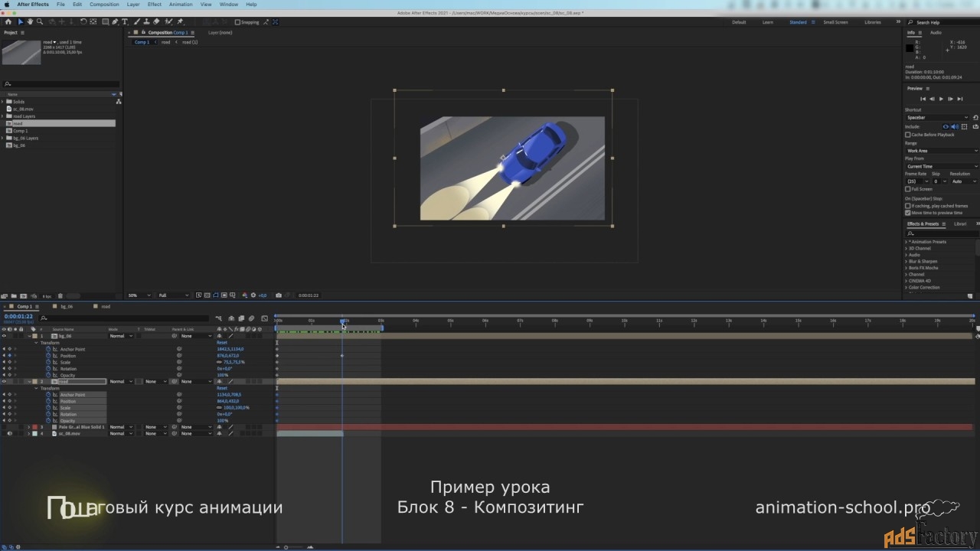980x551 pixels.
Task: Reset bg_06 layer Transform
Action: 221,343
